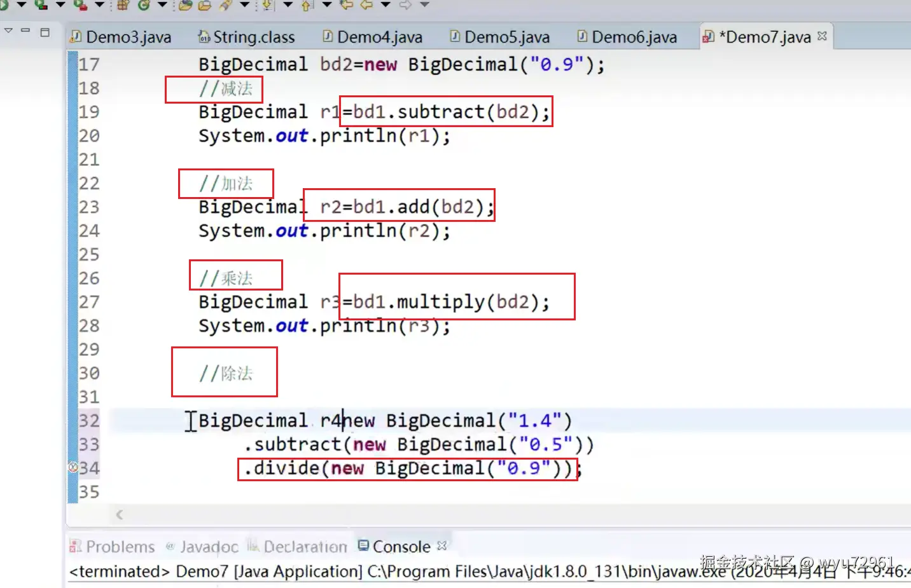This screenshot has height=588, width=911.
Task: Click the Back navigation arrow
Action: pos(366,5)
